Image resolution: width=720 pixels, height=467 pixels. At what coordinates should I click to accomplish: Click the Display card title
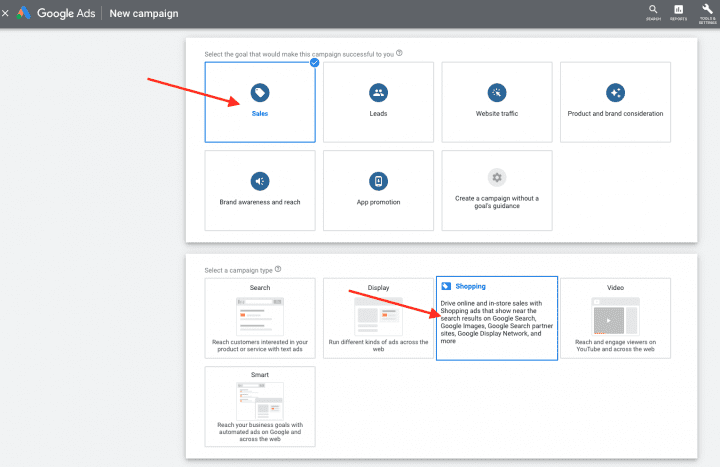378,287
